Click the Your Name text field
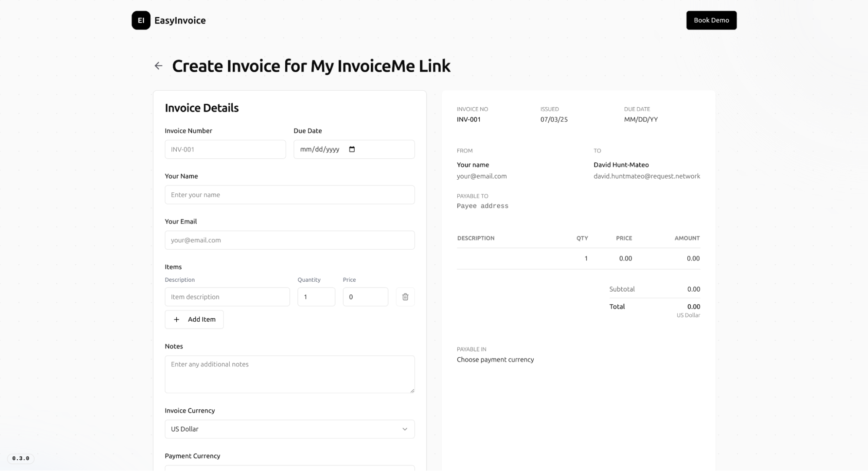Screen dimensions: 868x471 click(289, 195)
